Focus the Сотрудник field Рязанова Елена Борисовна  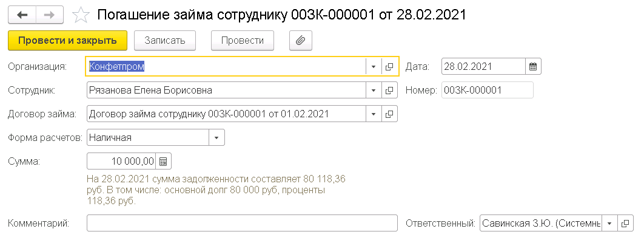(x=226, y=90)
